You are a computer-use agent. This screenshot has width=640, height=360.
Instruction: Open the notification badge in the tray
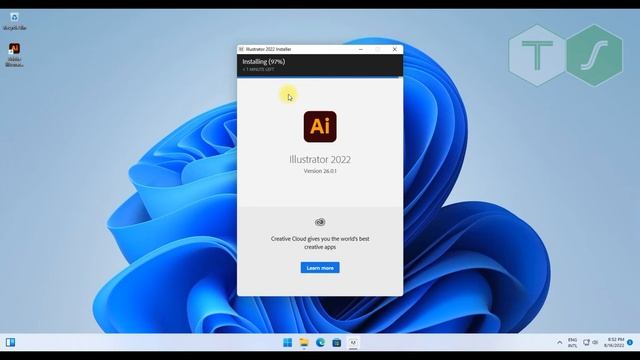point(630,342)
